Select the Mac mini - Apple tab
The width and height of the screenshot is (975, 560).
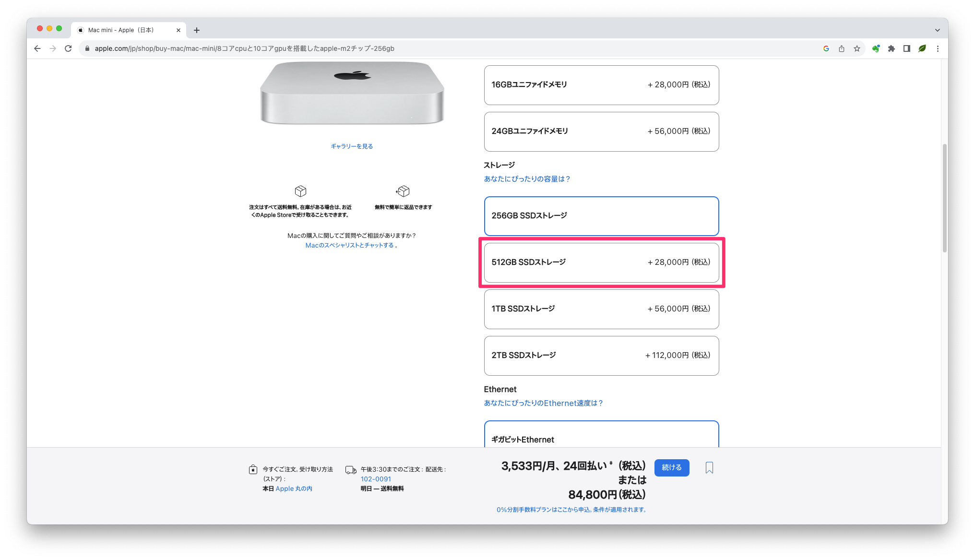click(129, 30)
